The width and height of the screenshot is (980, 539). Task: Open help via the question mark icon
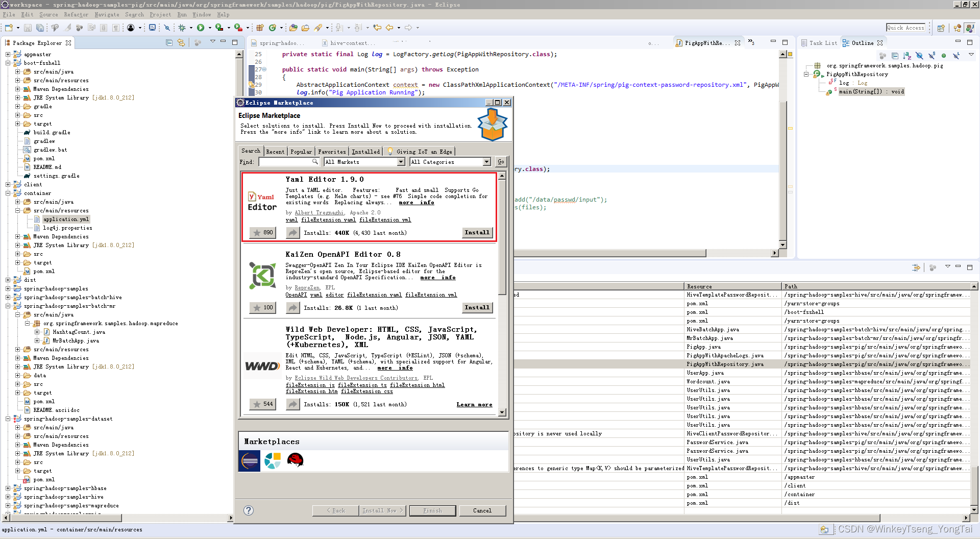coord(249,510)
